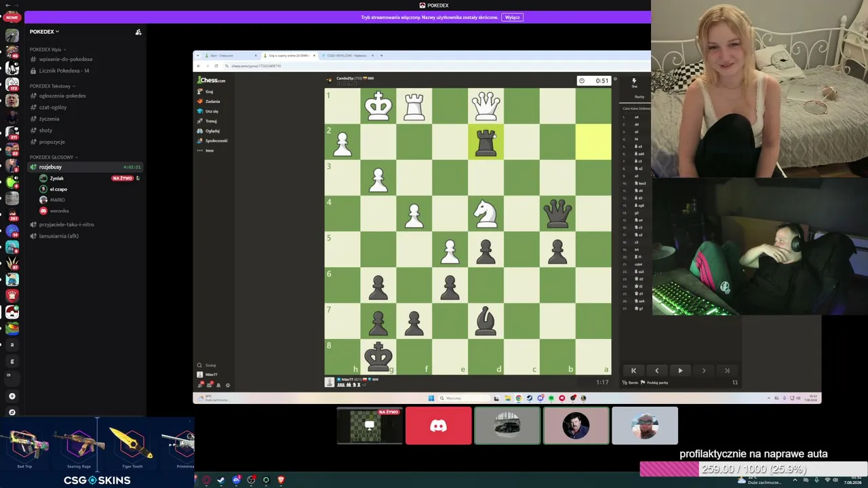Select the black rook on d2
The width and height of the screenshot is (868, 488).
[486, 142]
